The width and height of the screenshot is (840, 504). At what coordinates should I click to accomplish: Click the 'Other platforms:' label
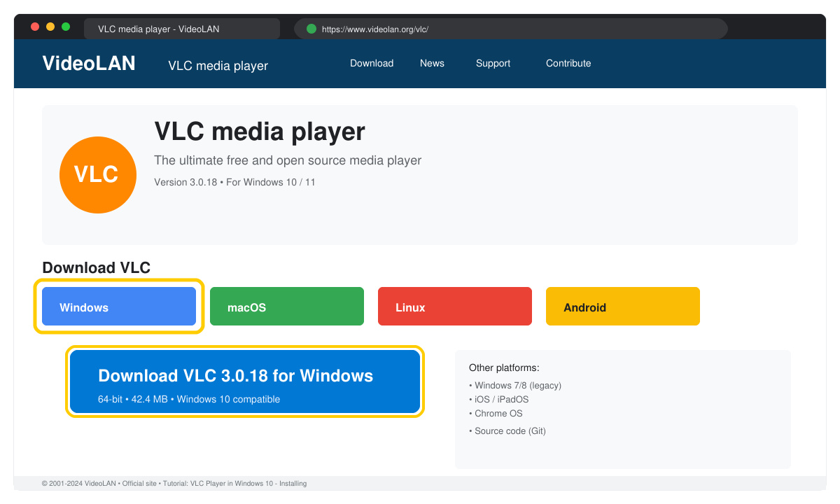pos(504,368)
